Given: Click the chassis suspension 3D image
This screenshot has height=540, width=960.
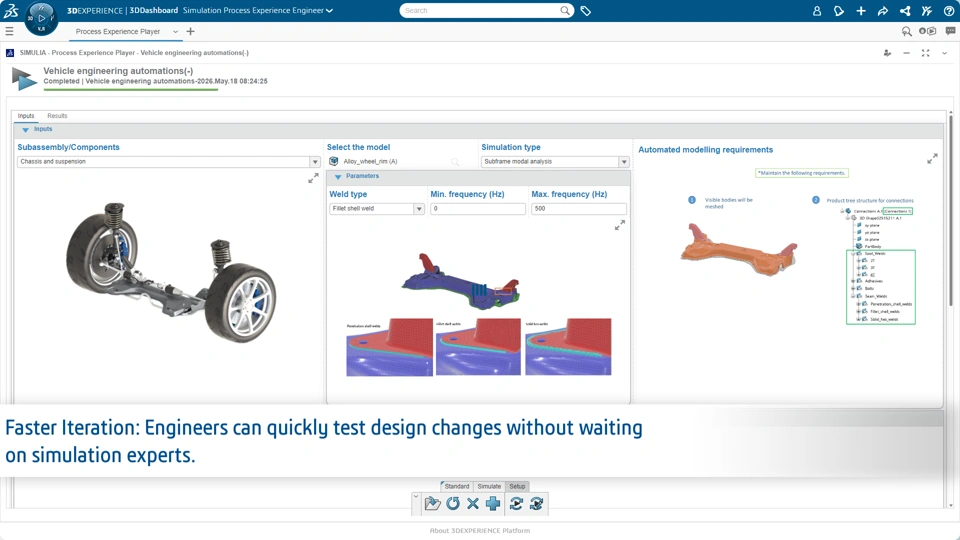Looking at the screenshot, I should (x=171, y=271).
